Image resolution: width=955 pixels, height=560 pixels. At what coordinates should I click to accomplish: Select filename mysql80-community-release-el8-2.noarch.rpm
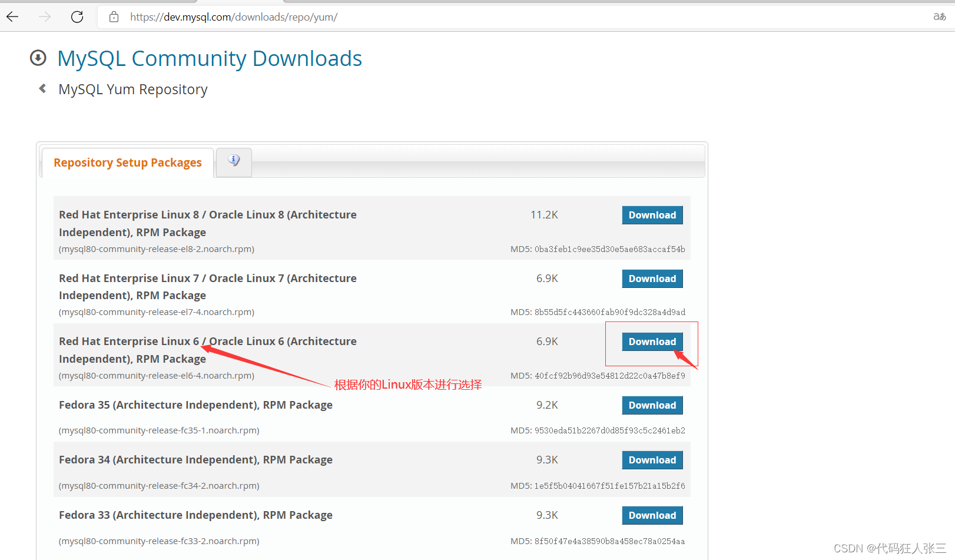[x=157, y=249]
